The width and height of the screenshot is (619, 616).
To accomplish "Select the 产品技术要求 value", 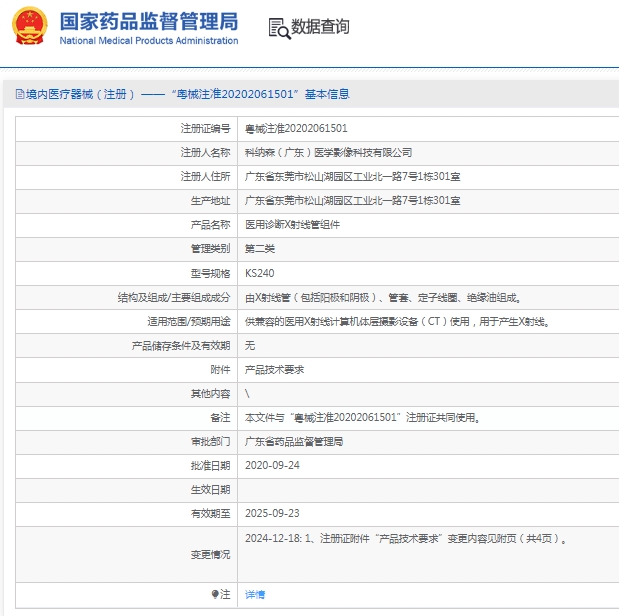I will click(x=274, y=370).
